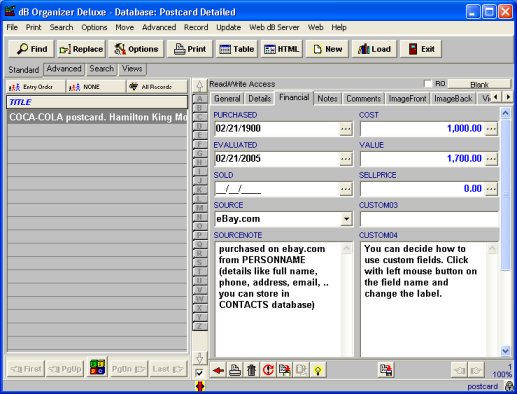The height and width of the screenshot is (394, 517).
Task: Create a New record
Action: 327,49
